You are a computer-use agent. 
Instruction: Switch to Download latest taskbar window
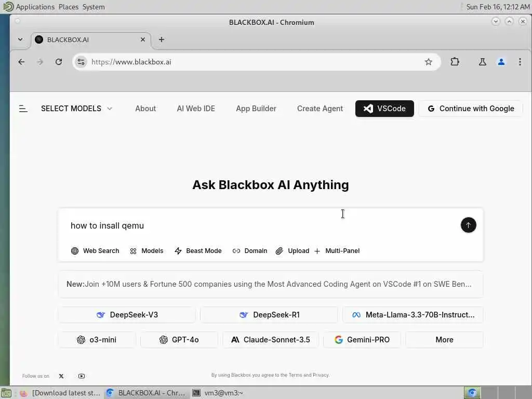point(60,393)
